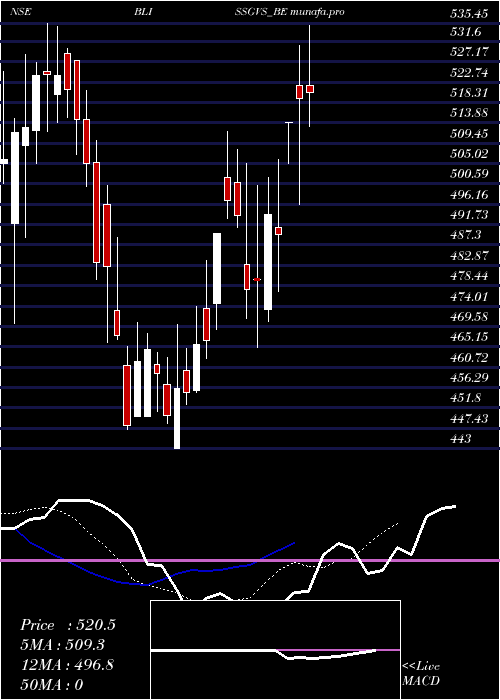Click the 531.6 price axis label

click(466, 32)
